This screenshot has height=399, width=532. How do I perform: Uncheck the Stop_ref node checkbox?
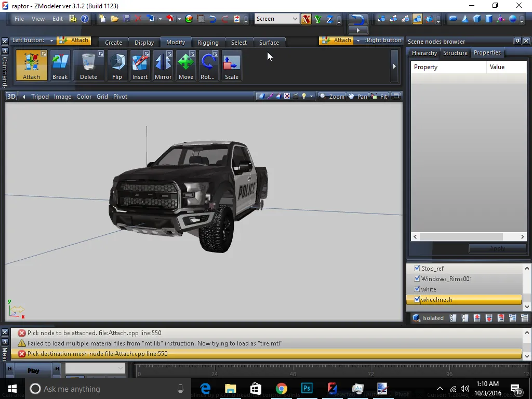417,269
